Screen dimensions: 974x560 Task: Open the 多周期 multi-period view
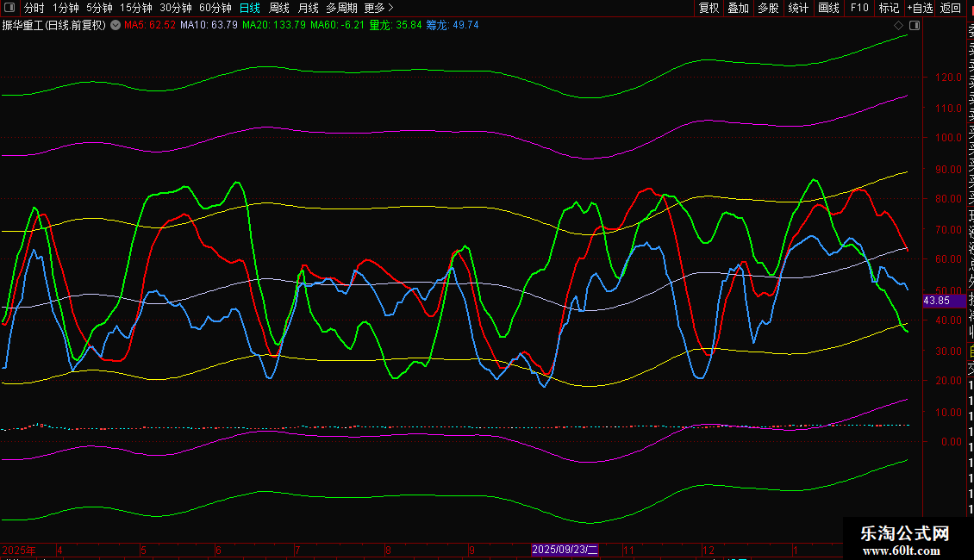click(341, 8)
